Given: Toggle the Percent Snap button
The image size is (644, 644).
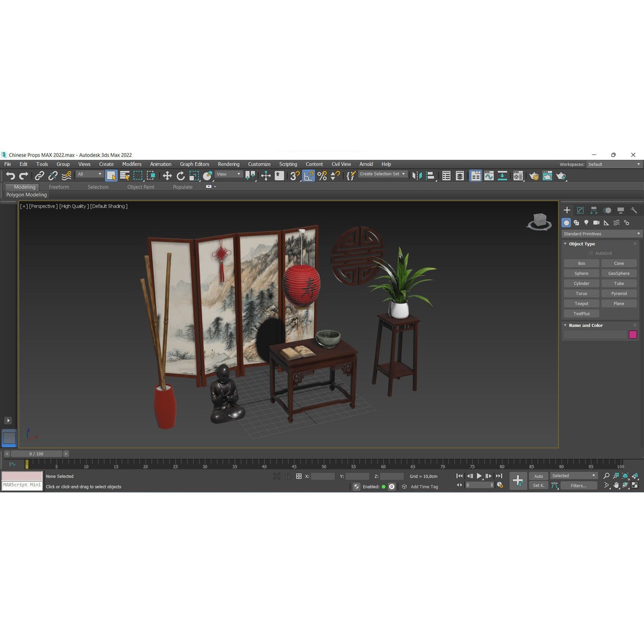Looking at the screenshot, I should coord(322,176).
